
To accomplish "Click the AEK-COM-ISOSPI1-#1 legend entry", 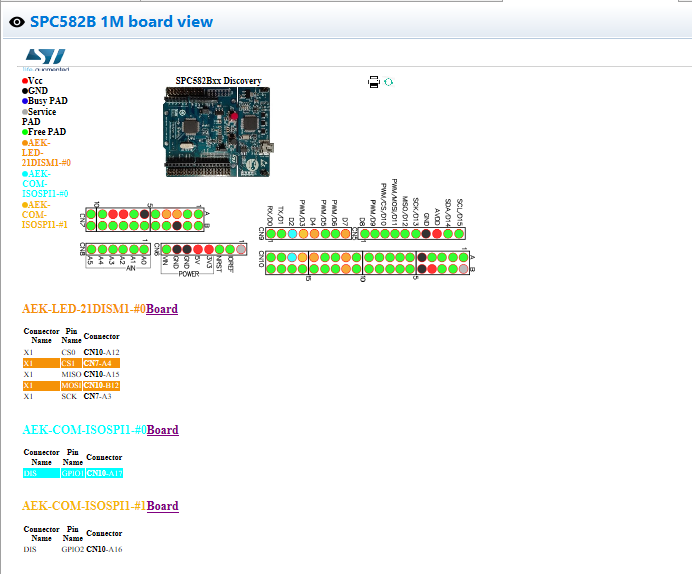I will (x=45, y=214).
